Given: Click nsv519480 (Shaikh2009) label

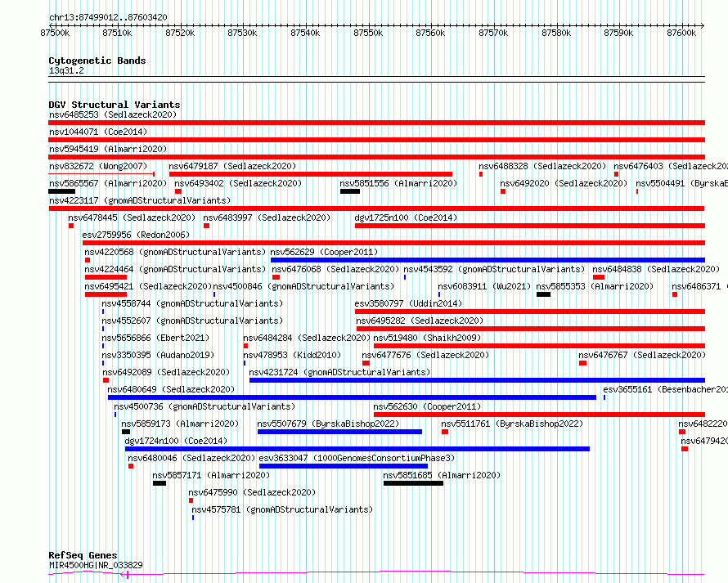Looking at the screenshot, I should [x=427, y=338].
